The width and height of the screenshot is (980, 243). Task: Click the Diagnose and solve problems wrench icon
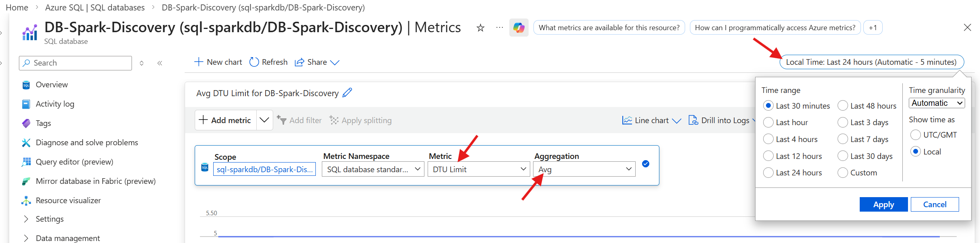click(26, 142)
